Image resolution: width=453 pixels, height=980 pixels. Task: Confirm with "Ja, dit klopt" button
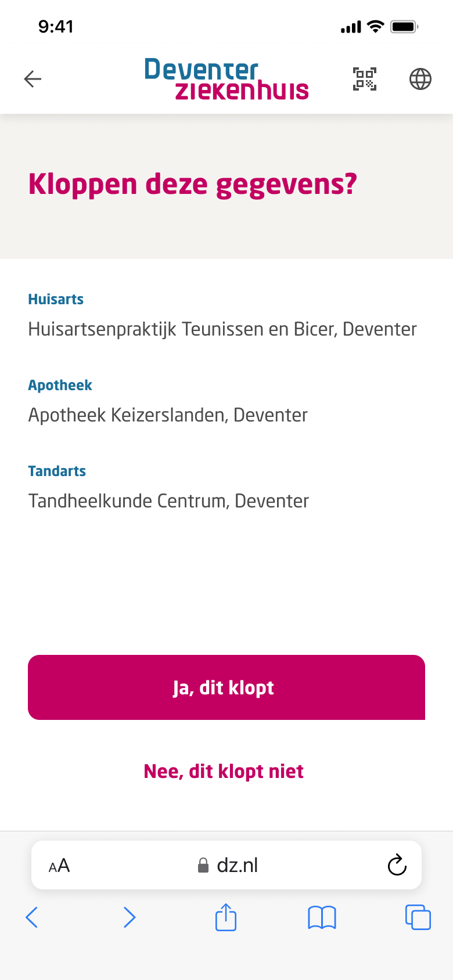pyautogui.click(x=227, y=687)
